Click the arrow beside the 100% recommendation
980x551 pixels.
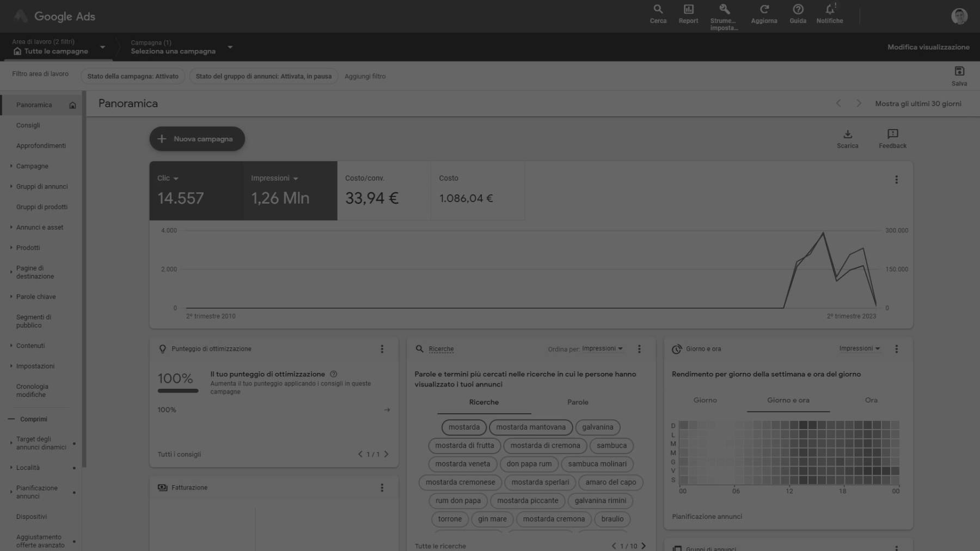[x=387, y=410]
